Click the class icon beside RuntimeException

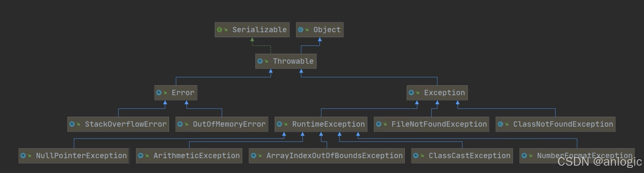click(x=280, y=124)
